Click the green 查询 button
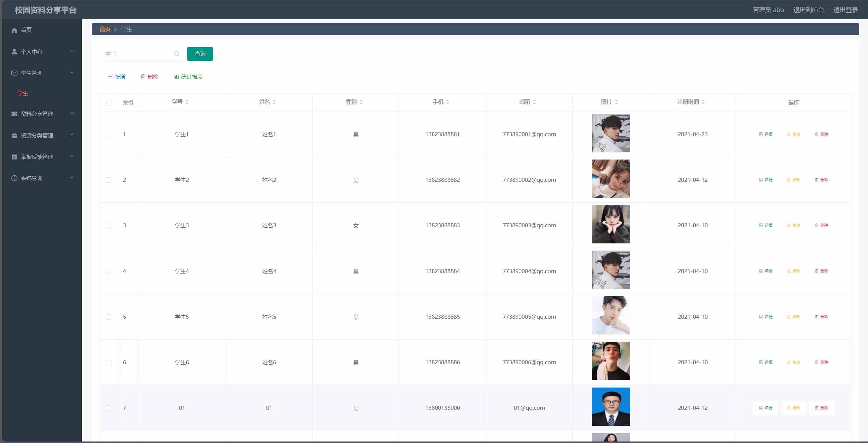Viewport: 868px width, 443px height. tap(200, 54)
